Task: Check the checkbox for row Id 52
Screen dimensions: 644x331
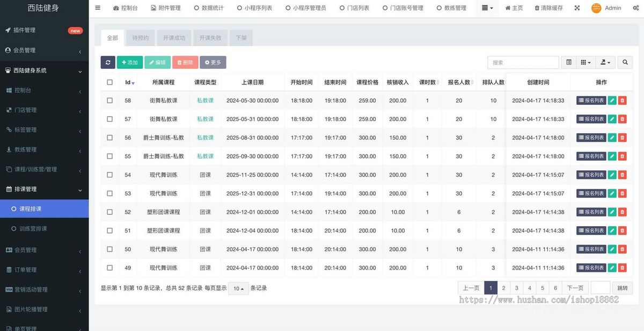Action: pyautogui.click(x=109, y=212)
